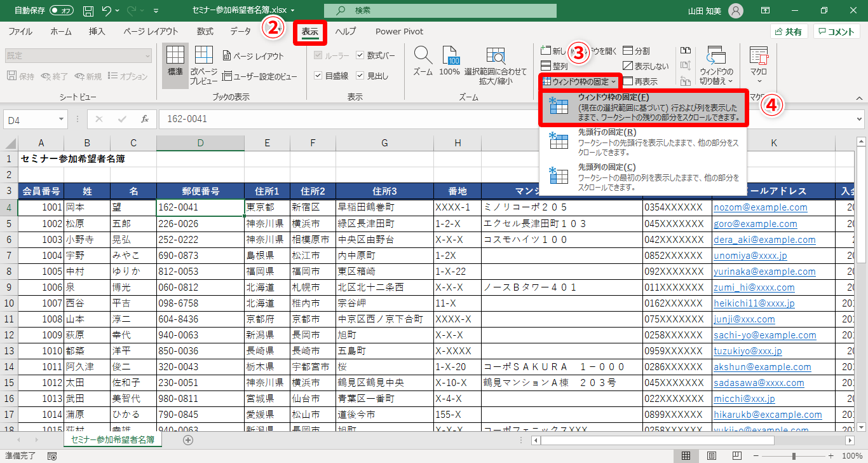The width and height of the screenshot is (868, 463).
Task: Click the 整列 arrange windows icon
Action: 554,66
